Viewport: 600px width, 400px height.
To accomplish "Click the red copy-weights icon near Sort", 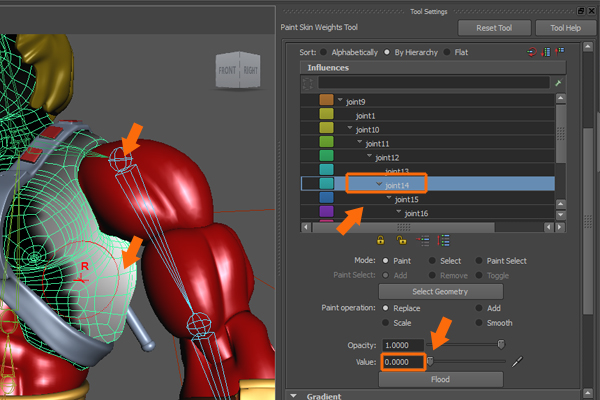I will pos(529,51).
